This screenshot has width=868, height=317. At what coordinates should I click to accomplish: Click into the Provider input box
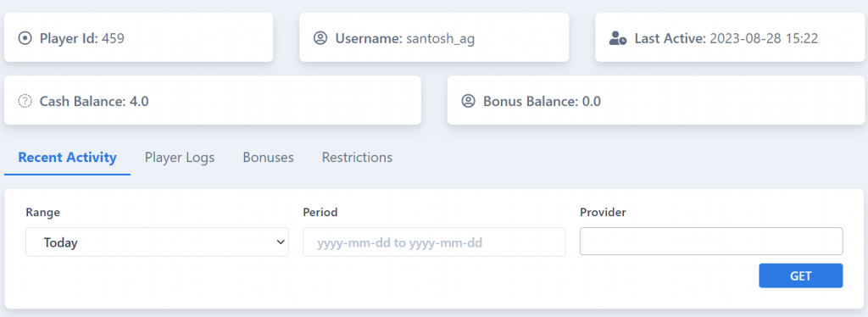tap(711, 242)
